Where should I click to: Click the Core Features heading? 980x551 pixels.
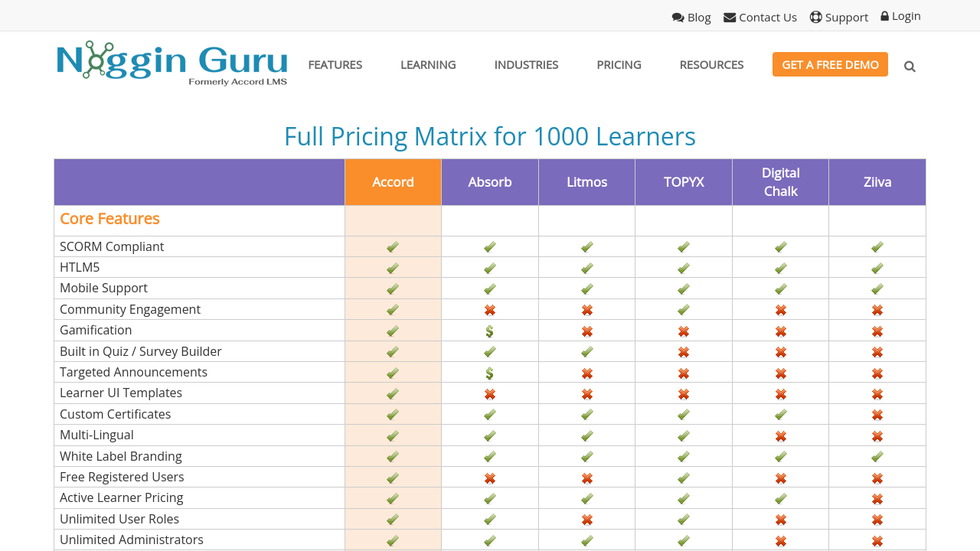click(109, 219)
